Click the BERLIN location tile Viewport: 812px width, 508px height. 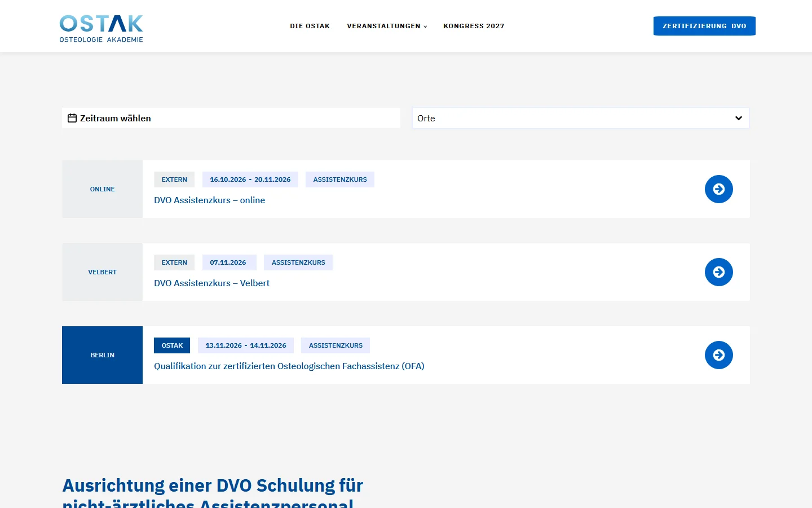click(102, 355)
